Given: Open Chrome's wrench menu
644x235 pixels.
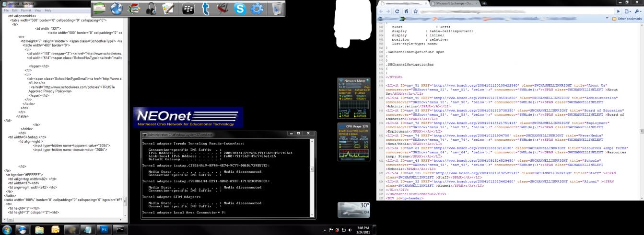Looking at the screenshot, I should [x=637, y=11].
